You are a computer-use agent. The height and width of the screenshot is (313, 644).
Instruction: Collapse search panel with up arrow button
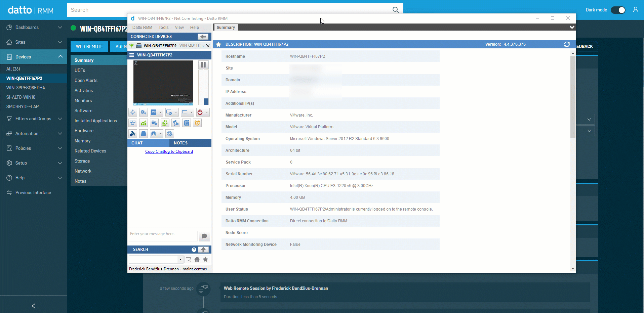pos(203,250)
